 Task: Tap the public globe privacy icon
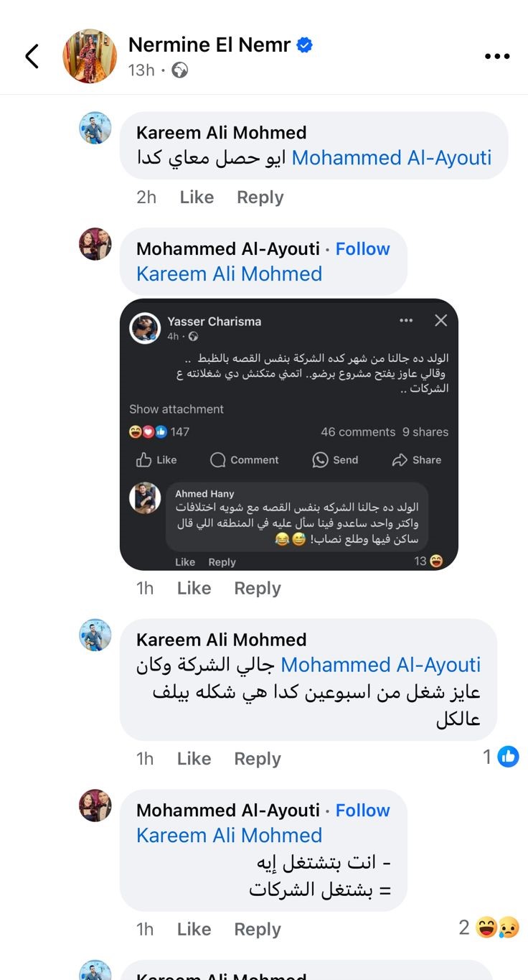180,70
